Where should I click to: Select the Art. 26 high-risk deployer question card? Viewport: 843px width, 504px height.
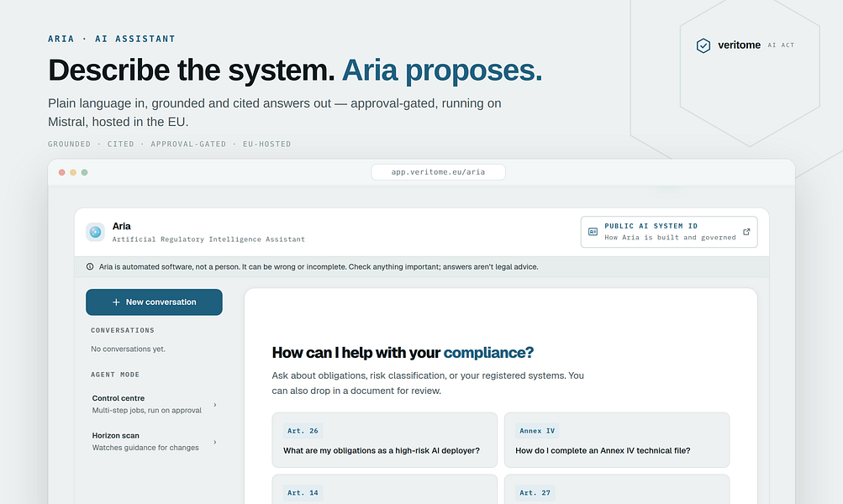(384, 440)
